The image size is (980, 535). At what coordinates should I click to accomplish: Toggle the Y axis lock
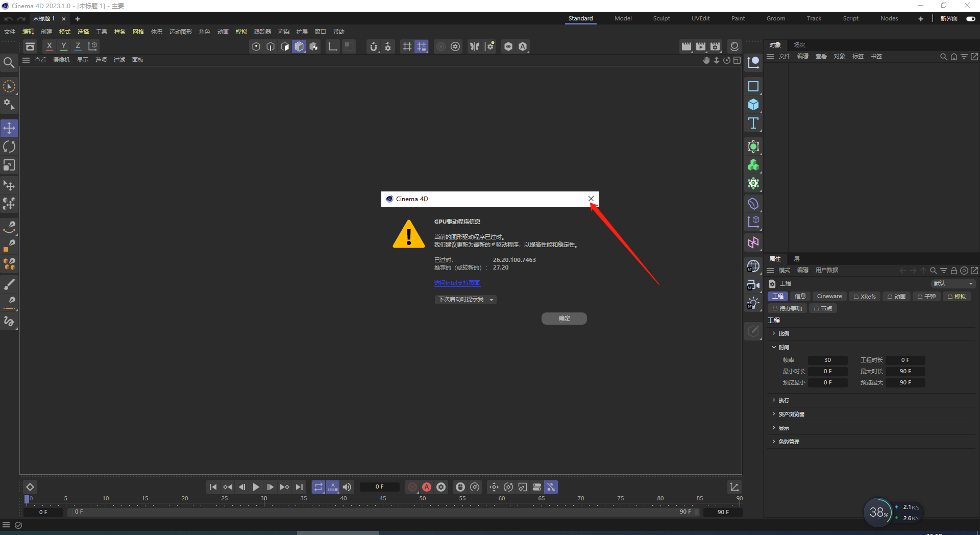pyautogui.click(x=63, y=46)
